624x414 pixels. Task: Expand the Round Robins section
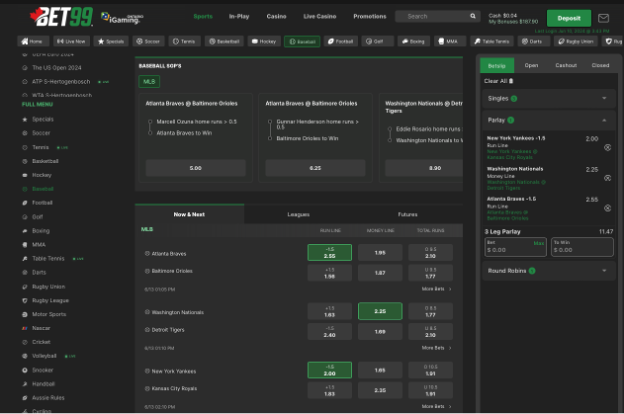[604, 270]
